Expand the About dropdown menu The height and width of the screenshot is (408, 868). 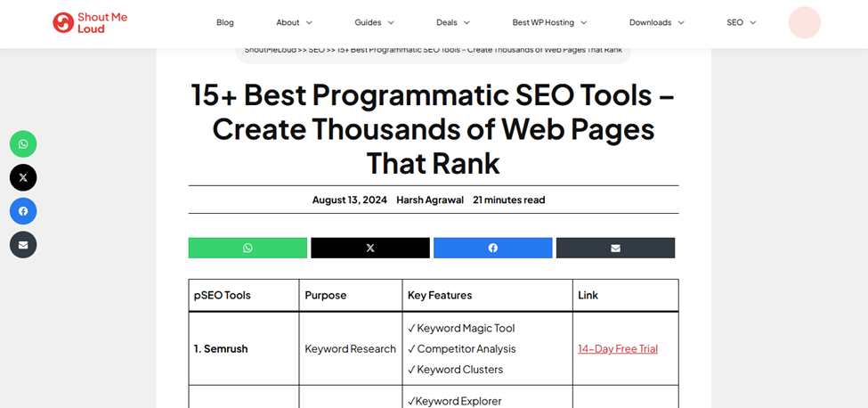(x=295, y=22)
